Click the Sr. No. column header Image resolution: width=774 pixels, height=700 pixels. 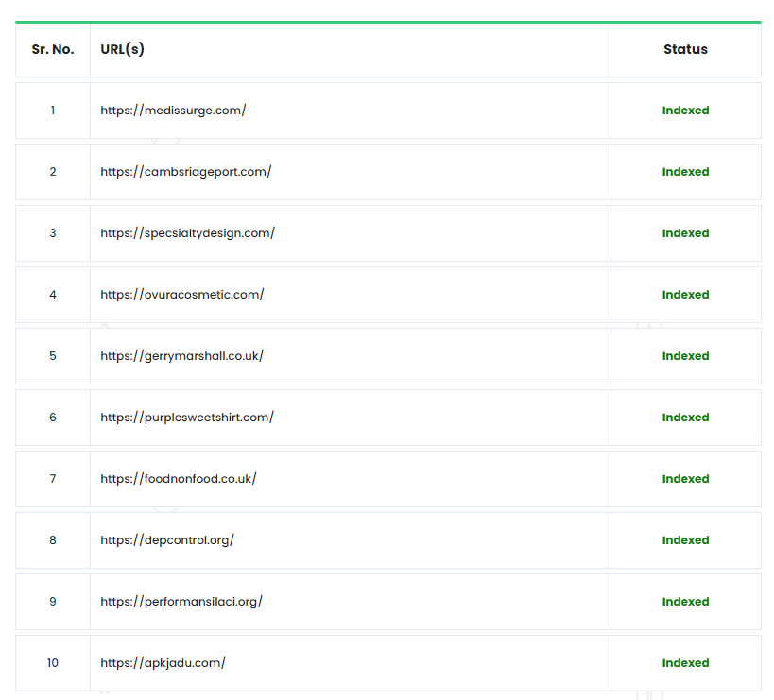(x=53, y=49)
